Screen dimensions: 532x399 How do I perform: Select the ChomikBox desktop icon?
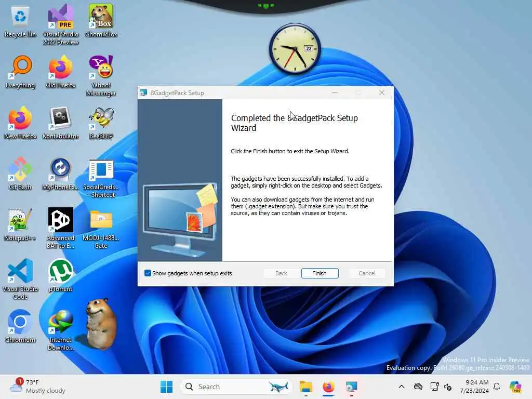(101, 21)
